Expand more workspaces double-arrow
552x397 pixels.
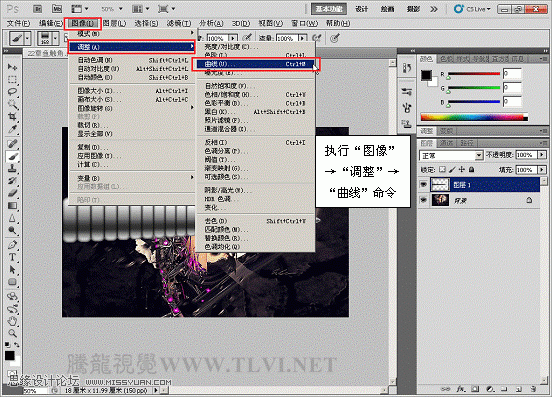(434, 9)
